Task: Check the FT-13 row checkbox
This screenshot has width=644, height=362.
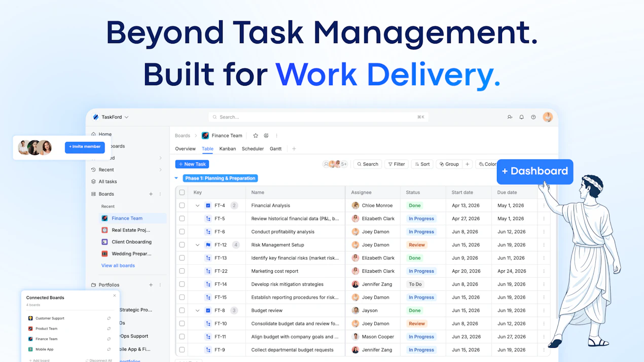Action: click(182, 258)
